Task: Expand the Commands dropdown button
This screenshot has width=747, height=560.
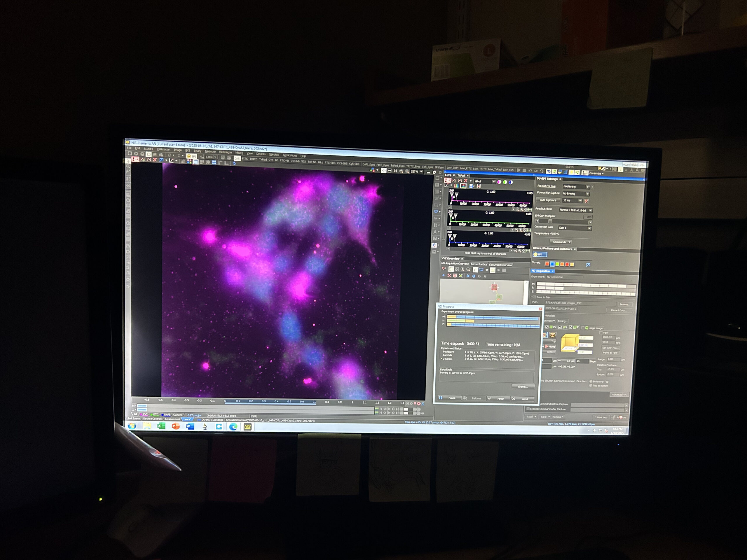Action: coord(561,242)
